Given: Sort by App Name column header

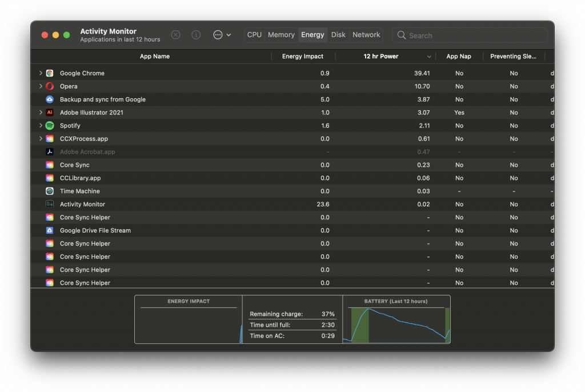Looking at the screenshot, I should (154, 57).
